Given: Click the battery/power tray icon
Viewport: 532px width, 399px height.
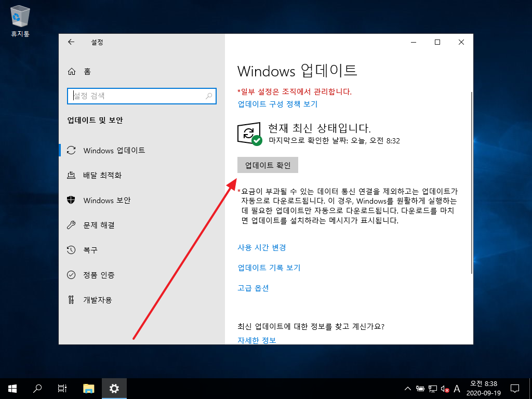Looking at the screenshot, I should 420,389.
